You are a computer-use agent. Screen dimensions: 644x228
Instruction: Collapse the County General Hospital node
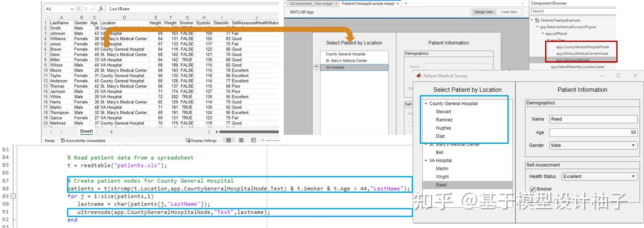pyautogui.click(x=426, y=103)
